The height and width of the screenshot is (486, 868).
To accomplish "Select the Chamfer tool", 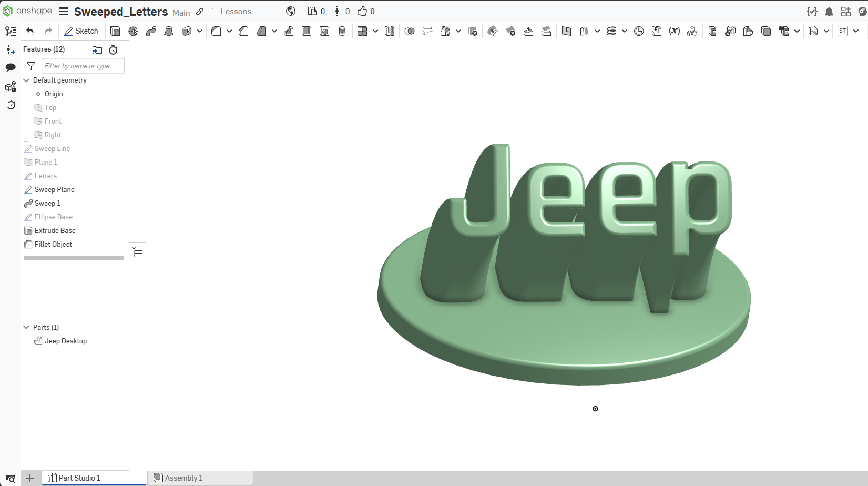I will 243,31.
